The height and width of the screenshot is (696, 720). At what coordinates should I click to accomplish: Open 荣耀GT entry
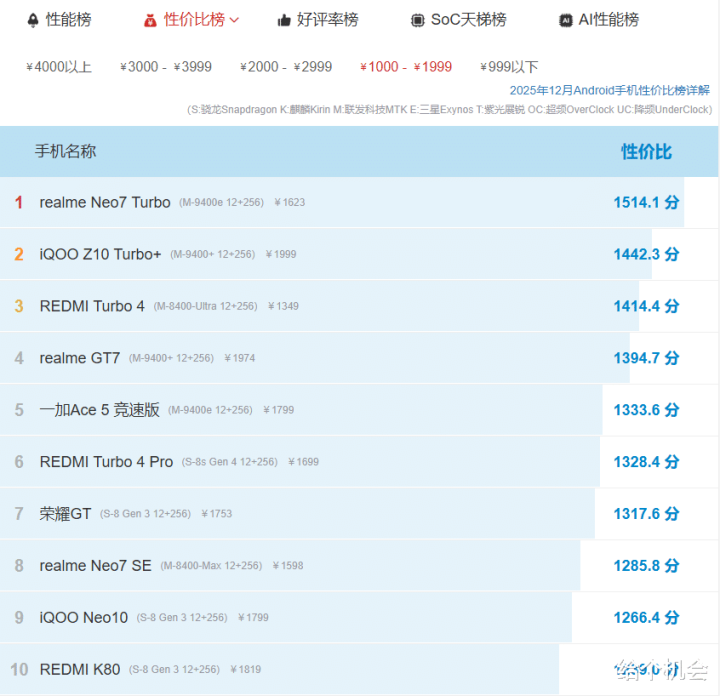65,514
